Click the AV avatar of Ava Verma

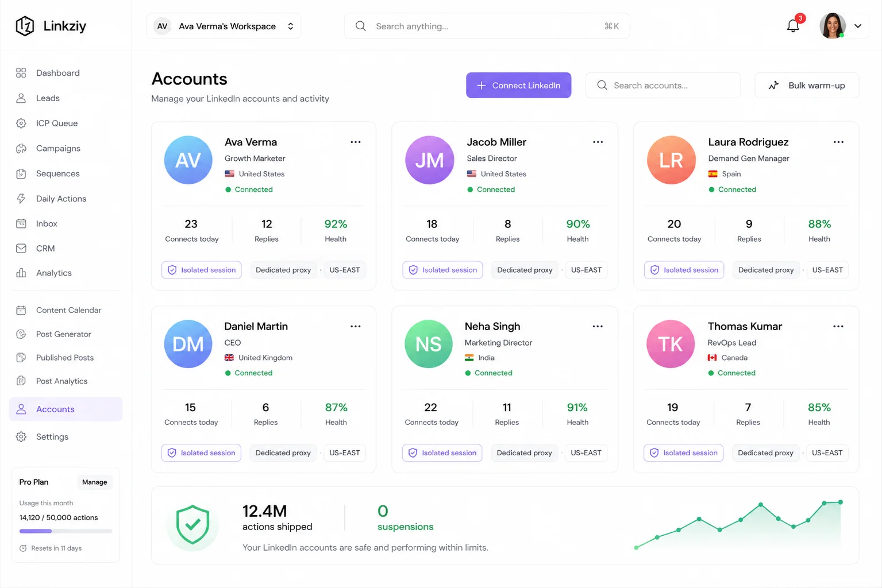point(188,160)
